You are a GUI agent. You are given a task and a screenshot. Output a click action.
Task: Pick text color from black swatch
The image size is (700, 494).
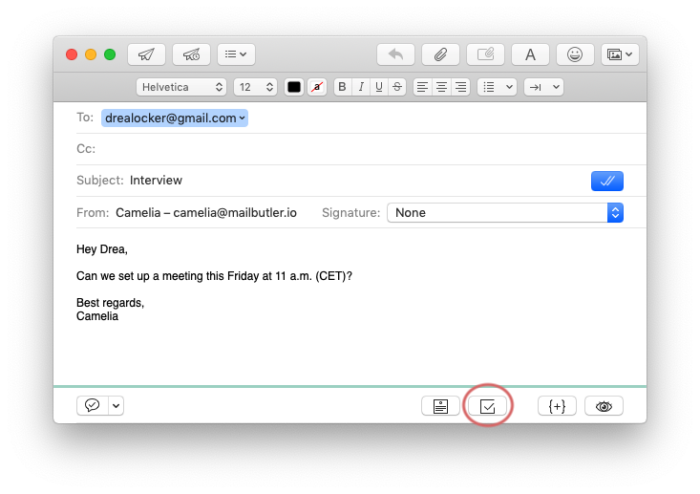pyautogui.click(x=294, y=87)
